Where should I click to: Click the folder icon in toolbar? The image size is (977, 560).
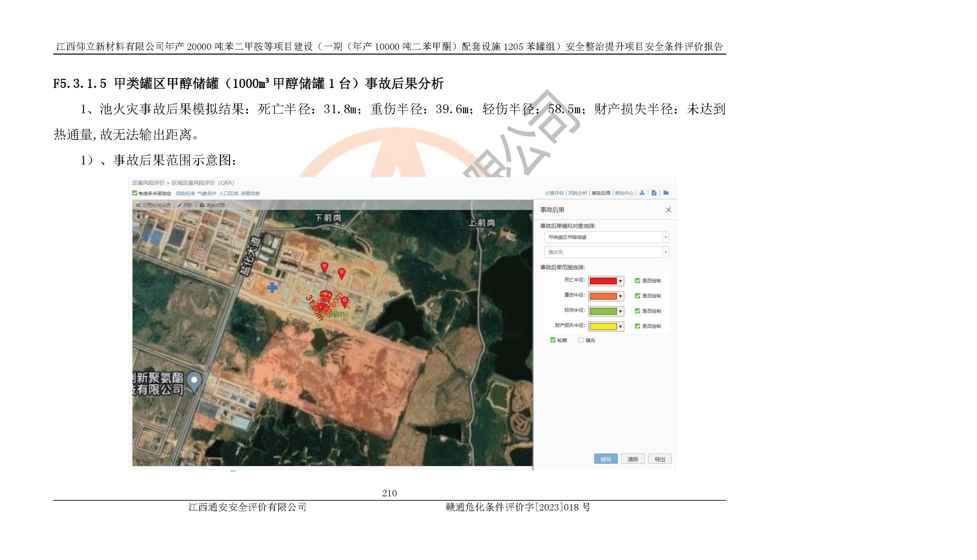coord(666,193)
